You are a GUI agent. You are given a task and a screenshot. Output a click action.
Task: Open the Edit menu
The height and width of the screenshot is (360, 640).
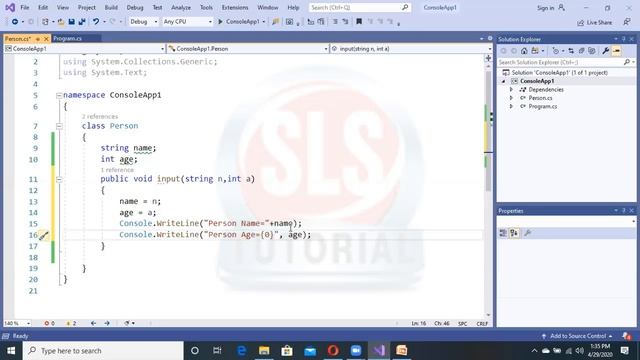43,7
